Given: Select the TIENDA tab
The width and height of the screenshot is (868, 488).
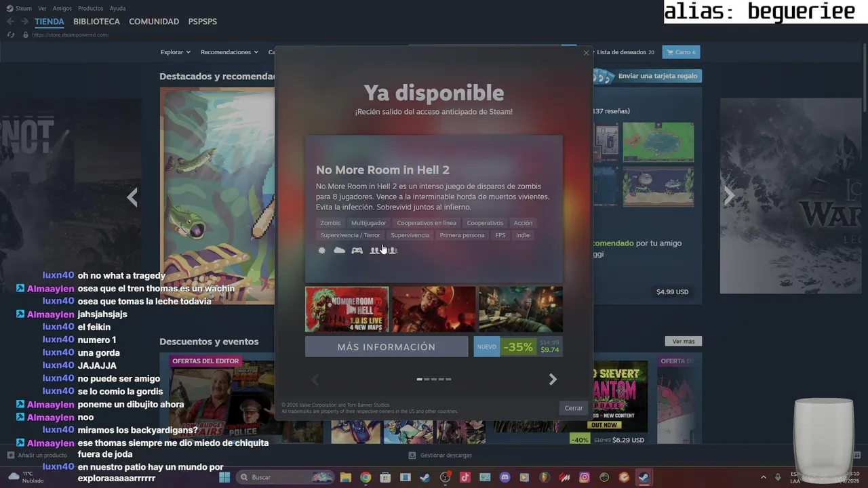Looking at the screenshot, I should (50, 22).
